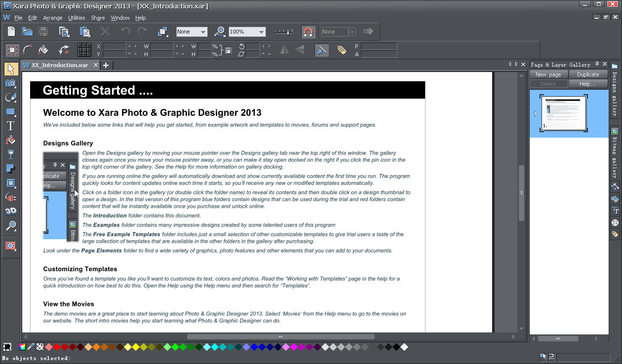This screenshot has width=622, height=364.
Task: Select the page 1 thumbnail
Action: [564, 113]
